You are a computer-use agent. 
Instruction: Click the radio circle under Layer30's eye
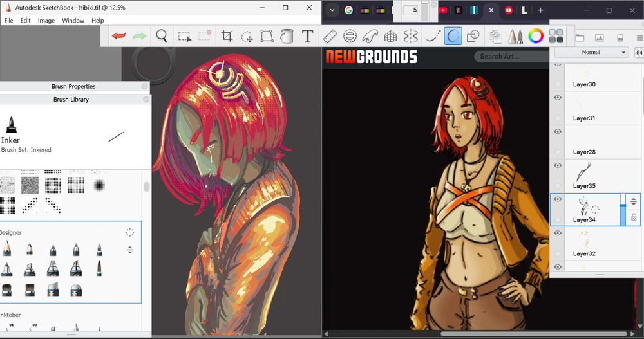[557, 84]
